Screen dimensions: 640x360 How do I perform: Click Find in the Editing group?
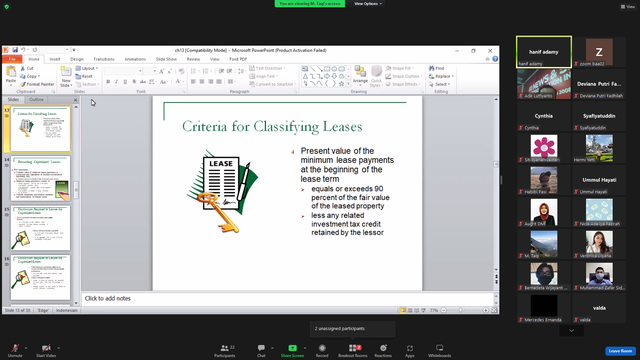tap(437, 68)
